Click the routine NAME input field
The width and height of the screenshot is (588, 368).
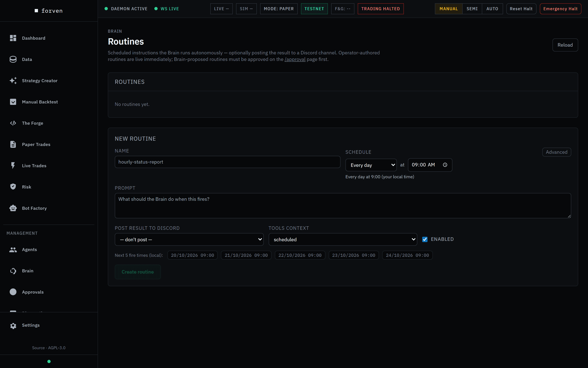227,162
